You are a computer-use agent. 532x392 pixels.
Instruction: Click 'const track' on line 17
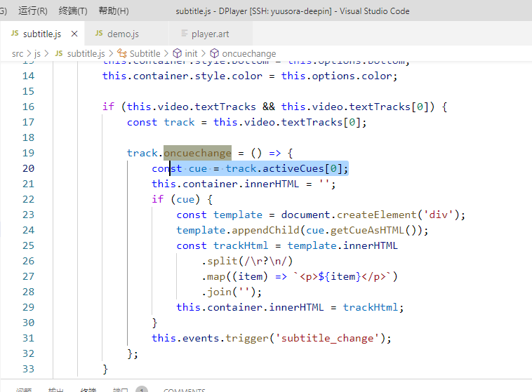161,122
